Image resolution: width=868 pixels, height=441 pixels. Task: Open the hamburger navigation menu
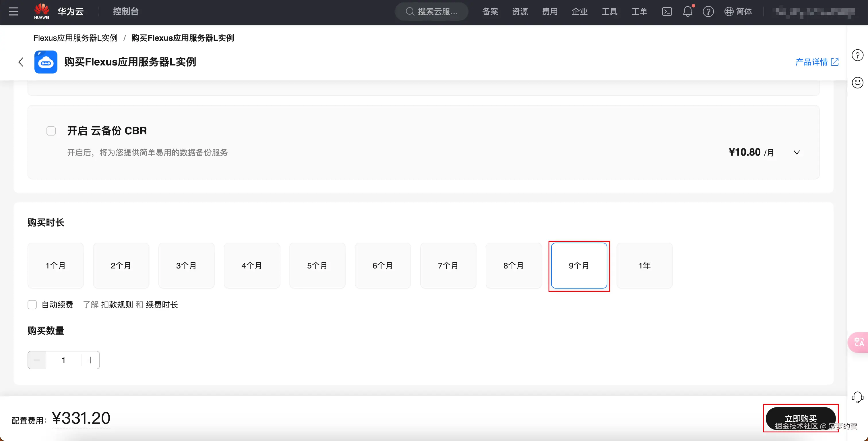click(x=13, y=11)
